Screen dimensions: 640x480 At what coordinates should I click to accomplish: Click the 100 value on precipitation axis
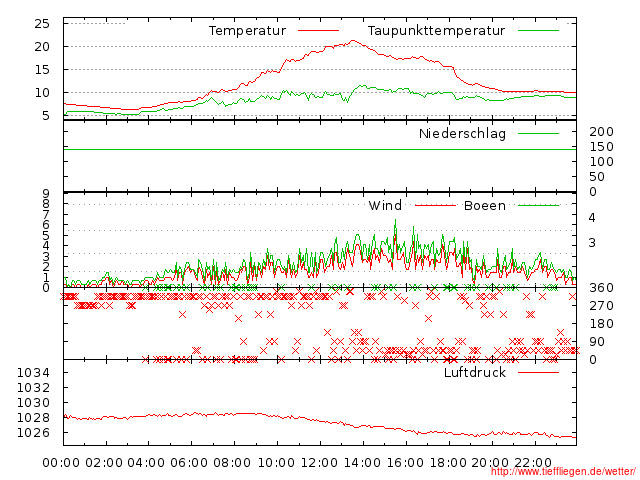tap(601, 162)
